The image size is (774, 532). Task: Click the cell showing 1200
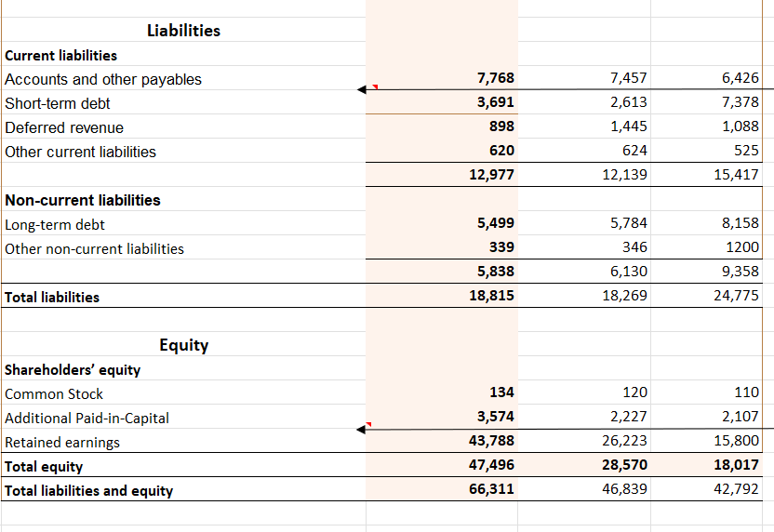(706, 247)
